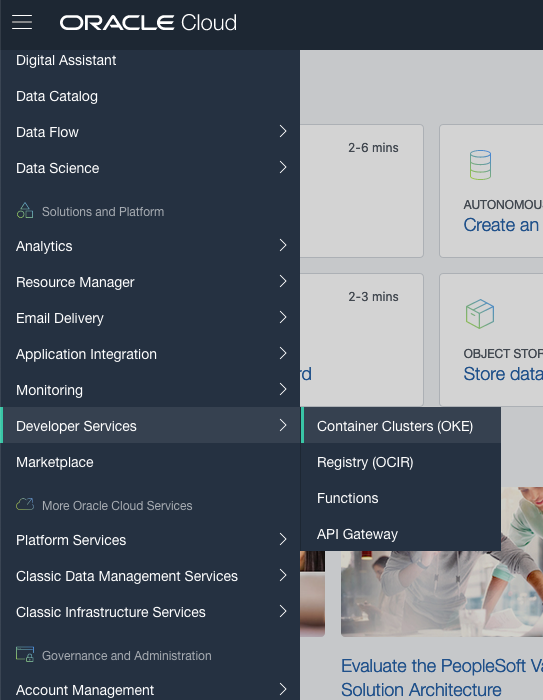This screenshot has width=543, height=700.
Task: Expand the Analytics submenu chevron
Action: [x=283, y=245]
